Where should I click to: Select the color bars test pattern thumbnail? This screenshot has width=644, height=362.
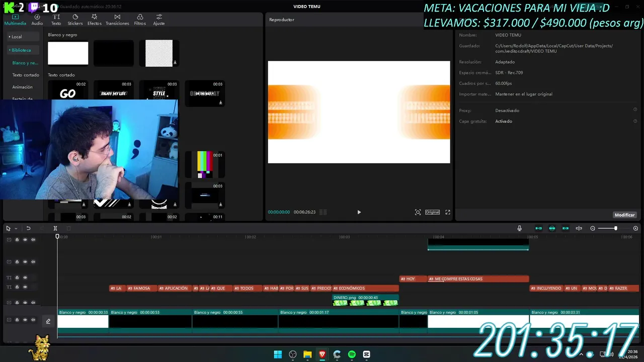pyautogui.click(x=205, y=165)
